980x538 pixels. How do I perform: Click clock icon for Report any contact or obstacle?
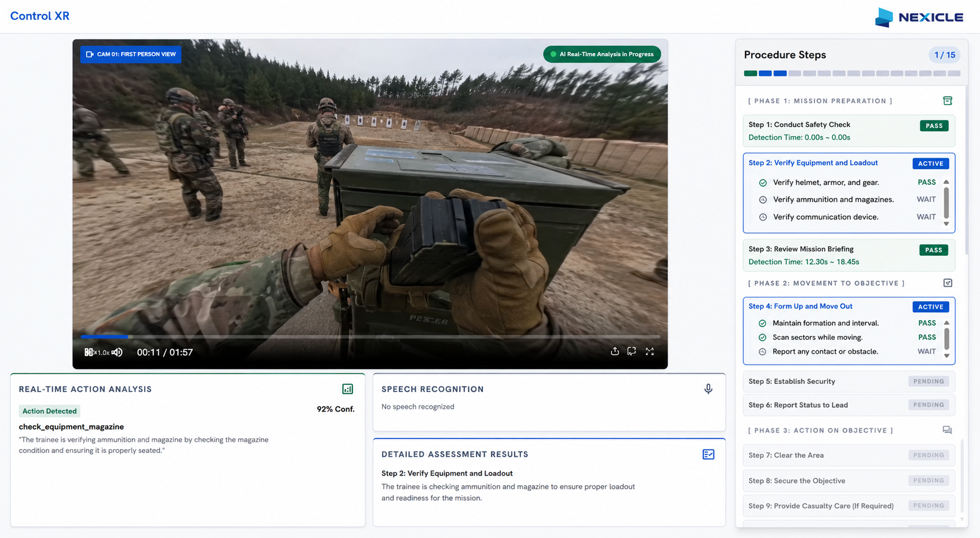click(x=762, y=352)
